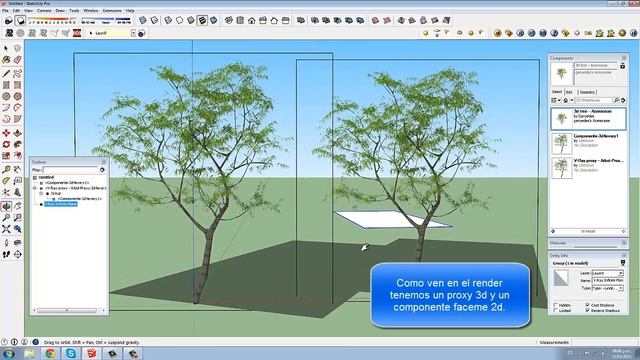Switch to Edit tab in Components

pos(569,92)
